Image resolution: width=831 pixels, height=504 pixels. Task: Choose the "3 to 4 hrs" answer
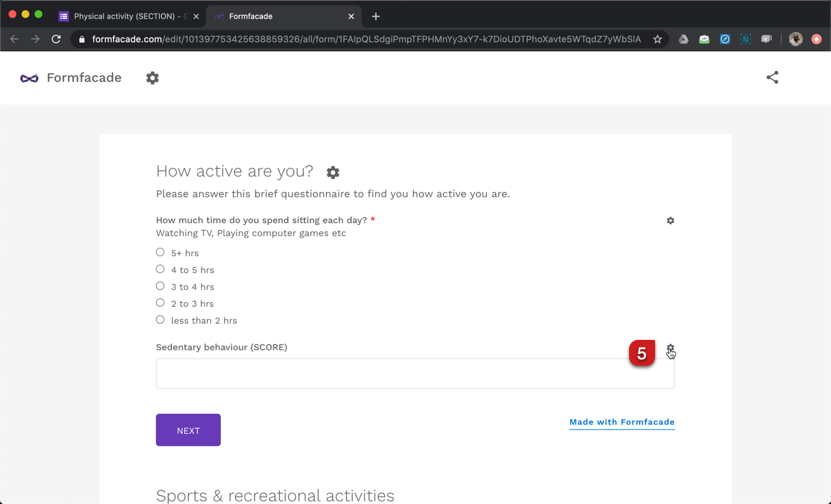[160, 285]
